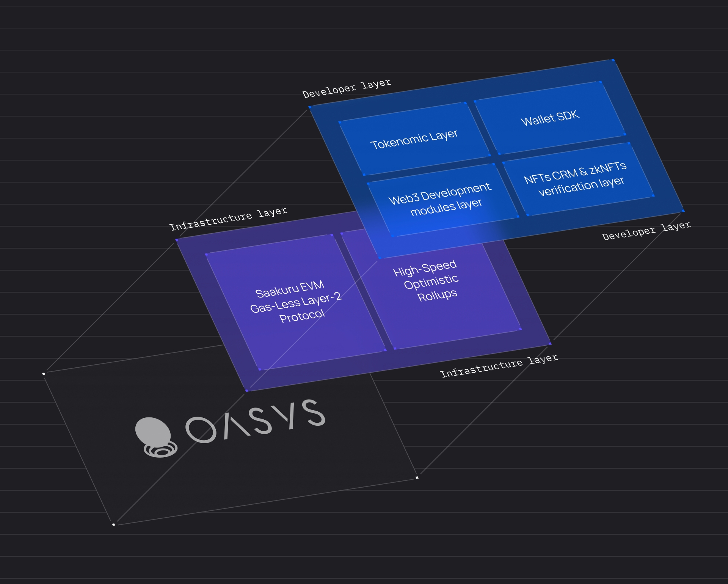Image resolution: width=728 pixels, height=584 pixels.
Task: Click purple corner marker at Infrastructure panel's bottom
Action: pyautogui.click(x=246, y=390)
